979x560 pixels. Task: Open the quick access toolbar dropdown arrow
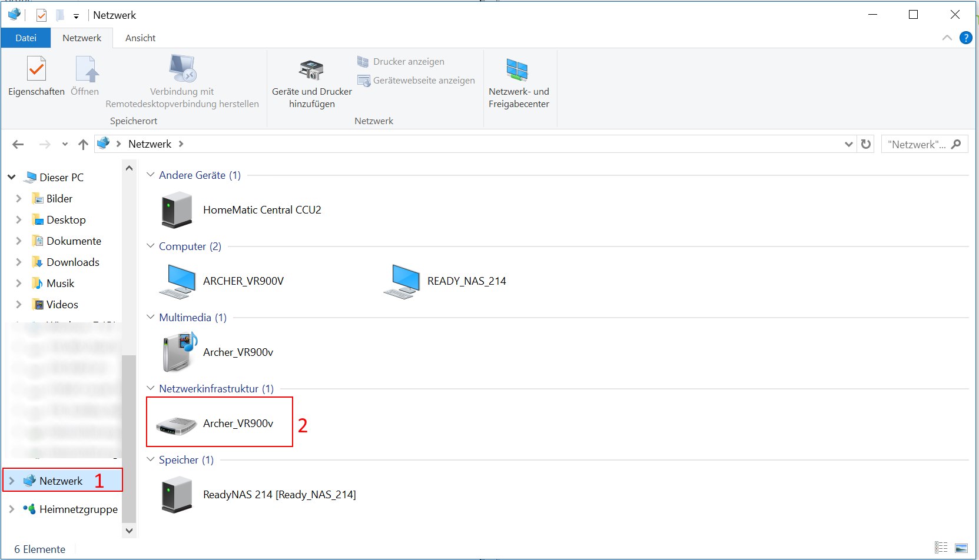(x=76, y=16)
